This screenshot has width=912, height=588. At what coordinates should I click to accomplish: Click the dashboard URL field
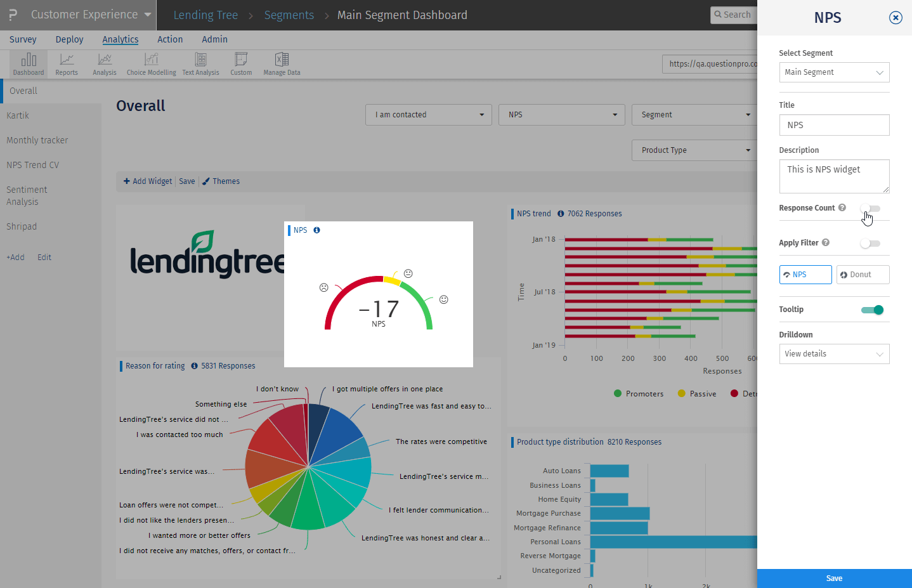[710, 64]
